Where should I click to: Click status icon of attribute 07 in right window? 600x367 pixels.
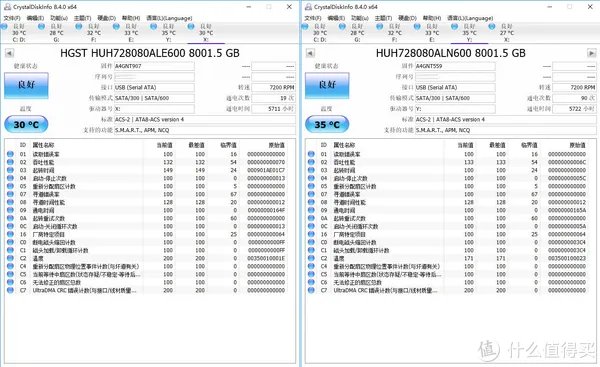[311, 194]
